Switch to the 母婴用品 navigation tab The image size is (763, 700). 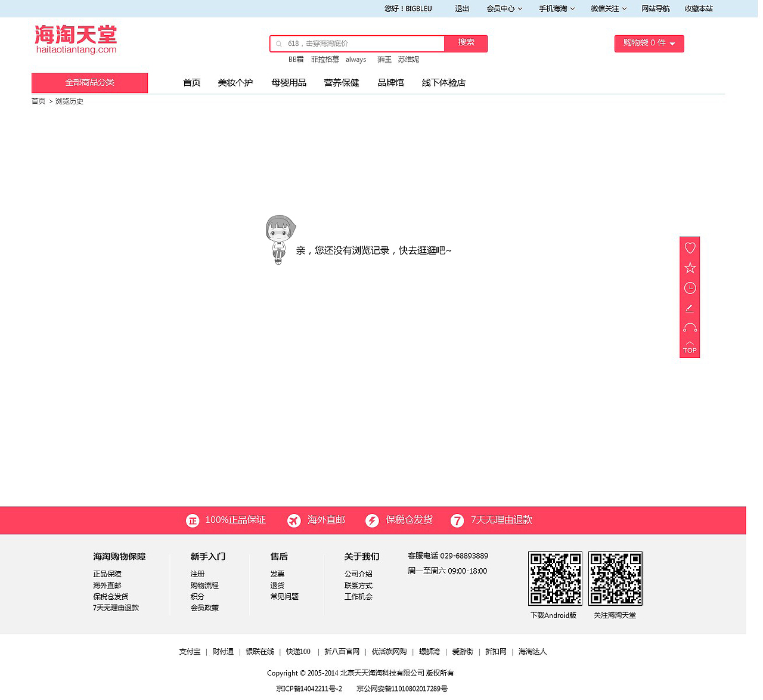pos(289,82)
